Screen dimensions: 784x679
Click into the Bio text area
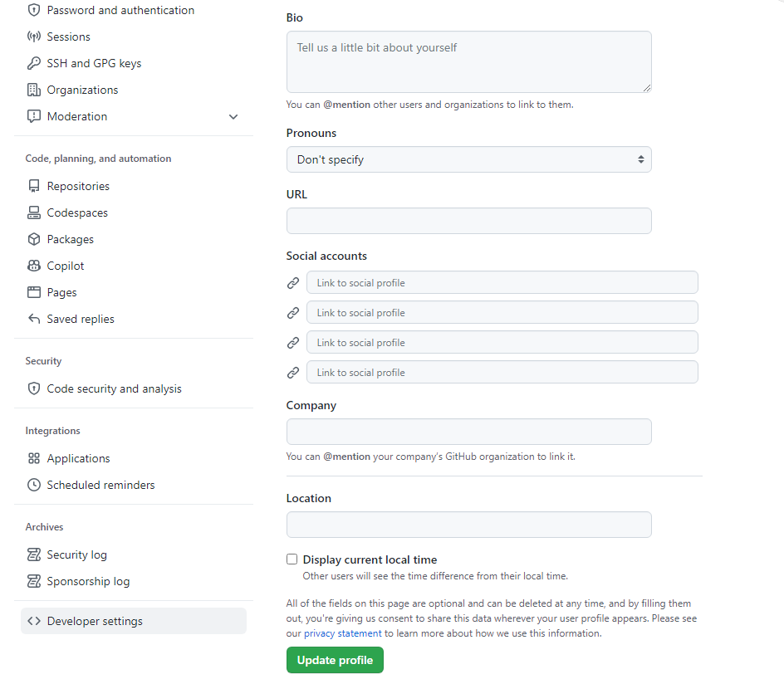[468, 61]
